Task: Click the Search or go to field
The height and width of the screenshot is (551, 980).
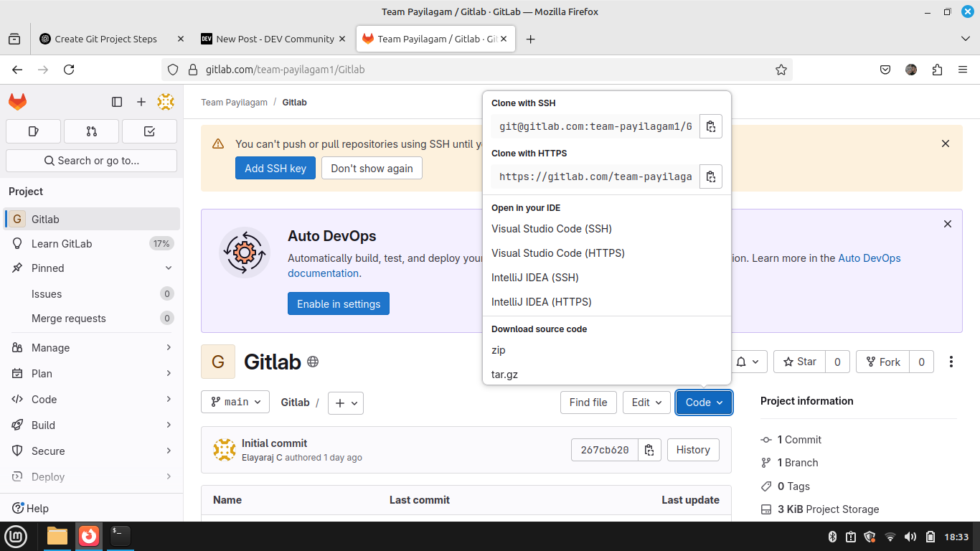Action: coord(91,161)
